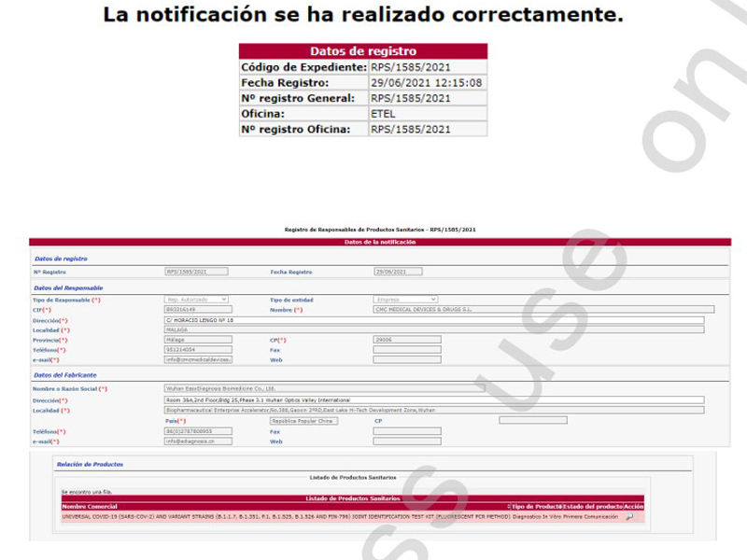Sort by Tipo de Producto column header

coord(535,506)
